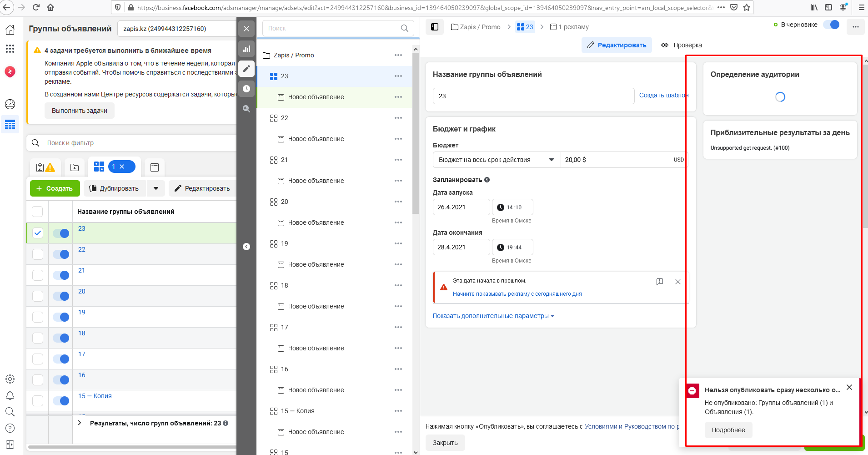Screen dimensions: 868x455
Task: Expand Показать дополнительные параметры
Action: (x=493, y=316)
